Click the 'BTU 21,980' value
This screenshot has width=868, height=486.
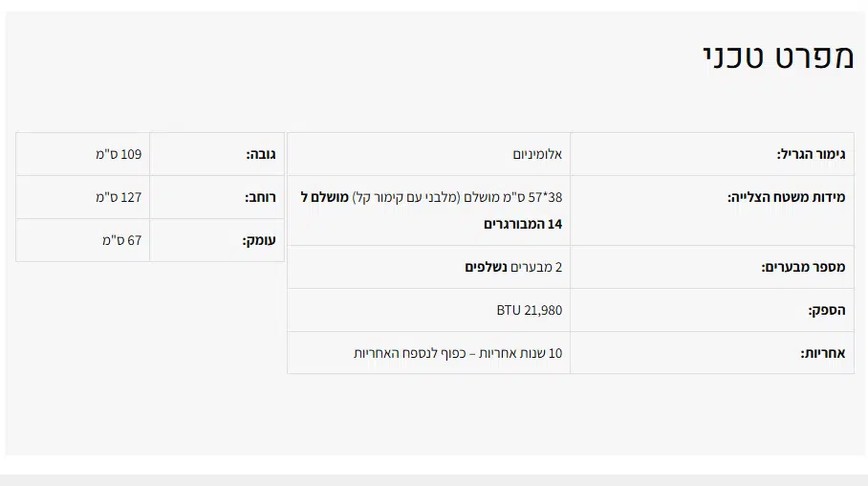click(530, 310)
